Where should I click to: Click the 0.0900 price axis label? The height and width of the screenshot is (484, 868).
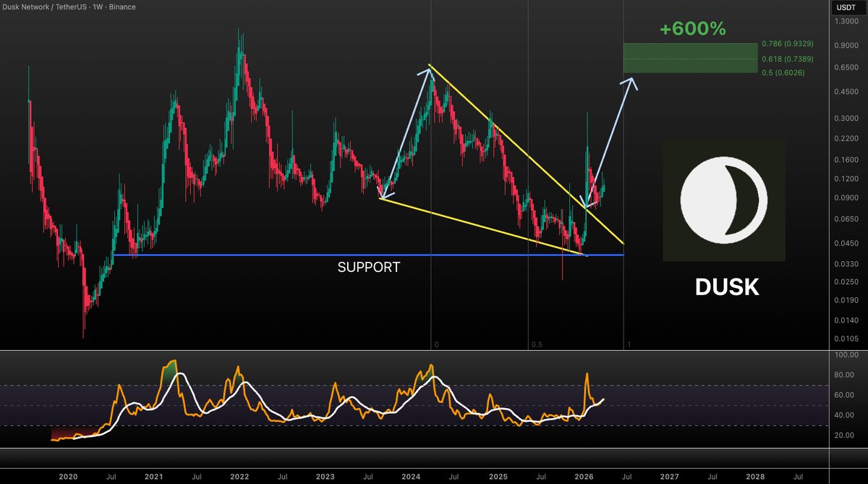pyautogui.click(x=848, y=198)
